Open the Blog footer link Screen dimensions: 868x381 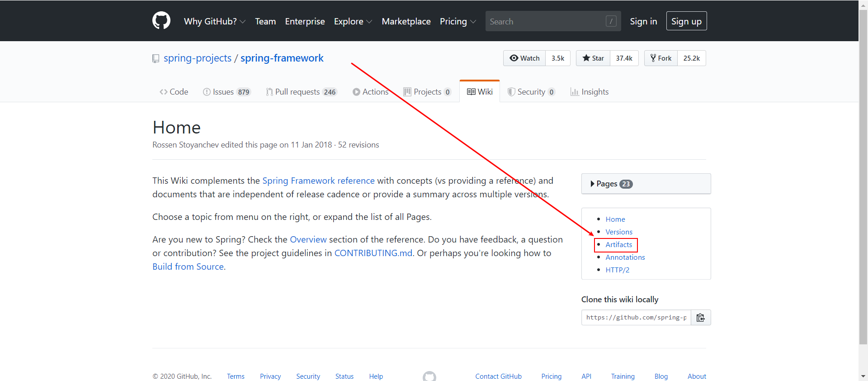coord(661,376)
